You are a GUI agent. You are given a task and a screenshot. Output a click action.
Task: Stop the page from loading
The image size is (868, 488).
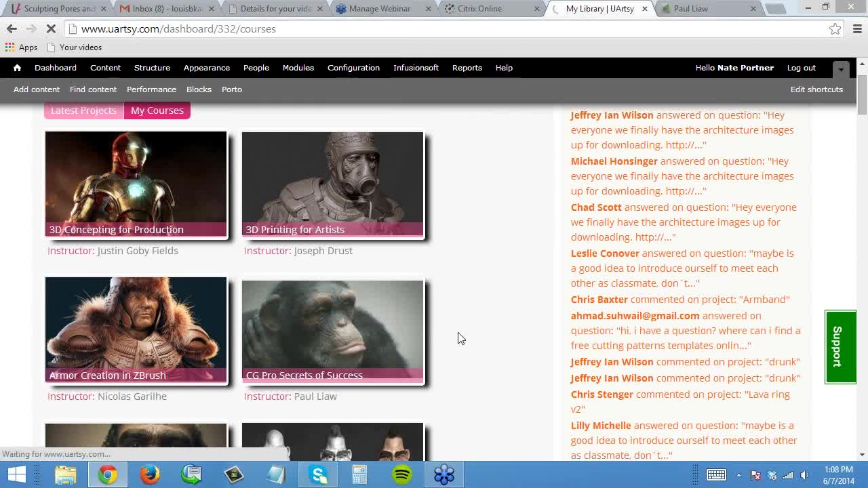pos(52,28)
